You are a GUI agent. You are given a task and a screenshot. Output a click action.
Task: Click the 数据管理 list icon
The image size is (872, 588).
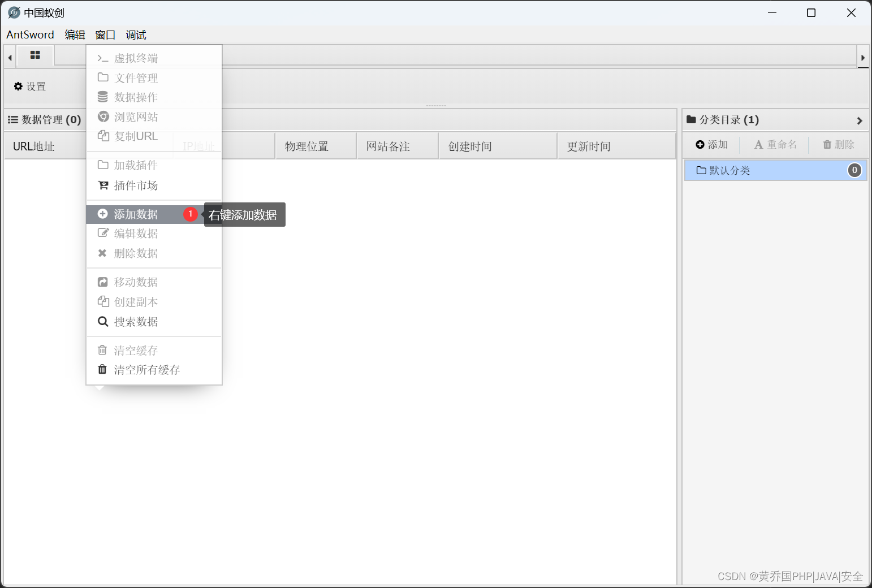point(12,120)
